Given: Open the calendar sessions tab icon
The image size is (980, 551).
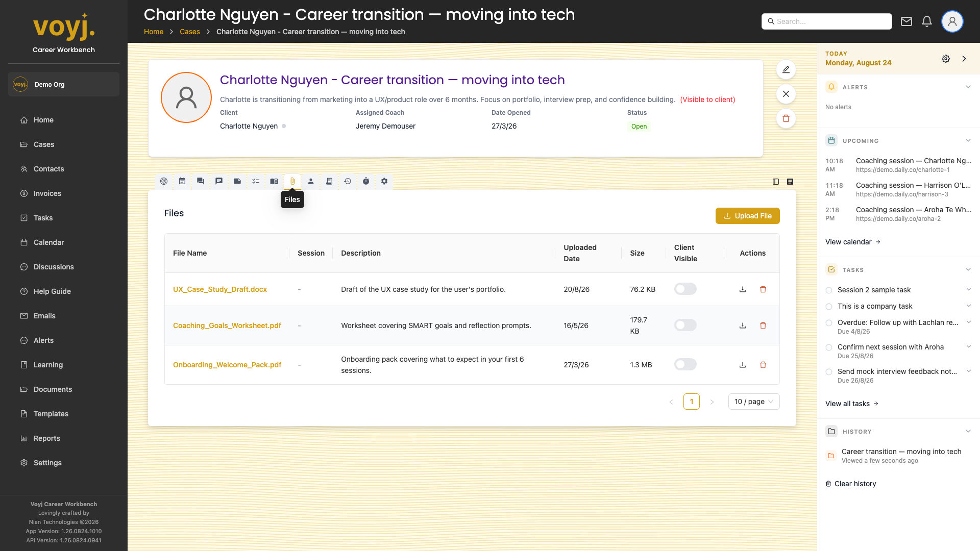Looking at the screenshot, I should click(182, 181).
